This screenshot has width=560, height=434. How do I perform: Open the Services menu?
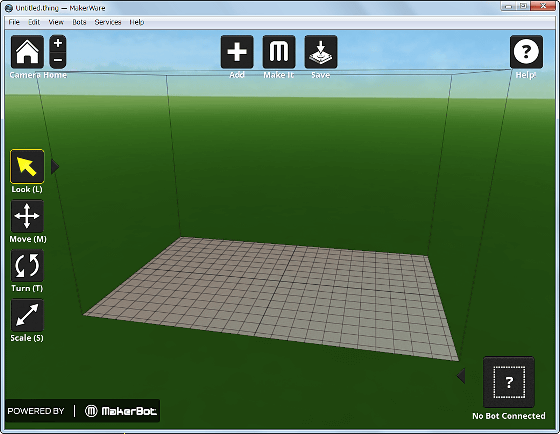108,22
